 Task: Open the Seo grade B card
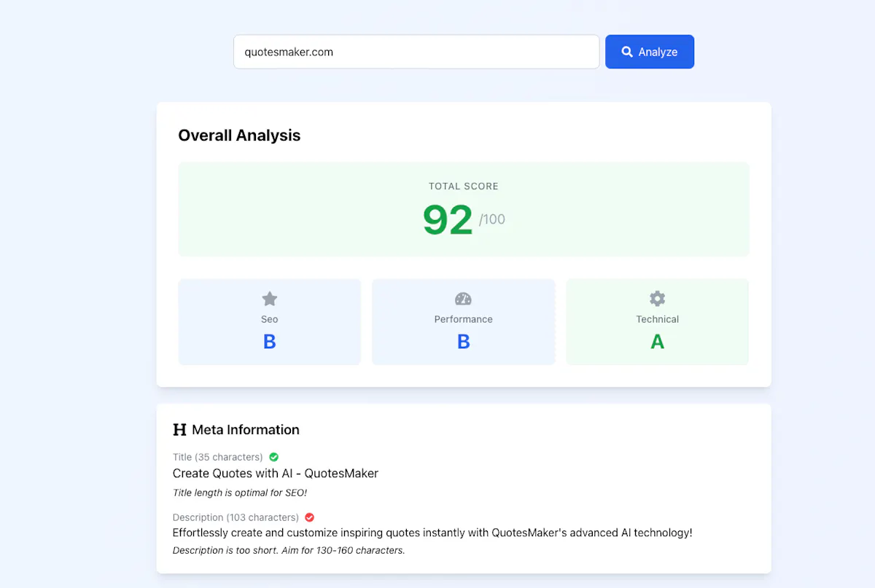point(270,321)
